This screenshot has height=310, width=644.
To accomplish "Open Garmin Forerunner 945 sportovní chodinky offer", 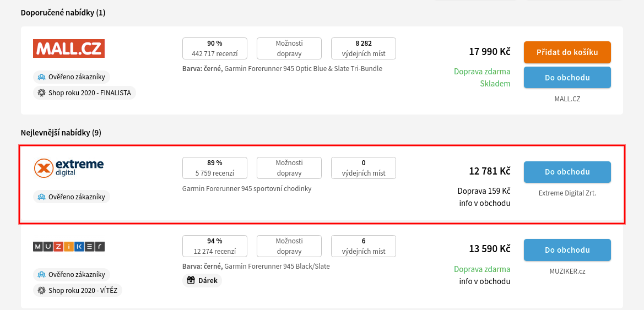I will (247, 189).
